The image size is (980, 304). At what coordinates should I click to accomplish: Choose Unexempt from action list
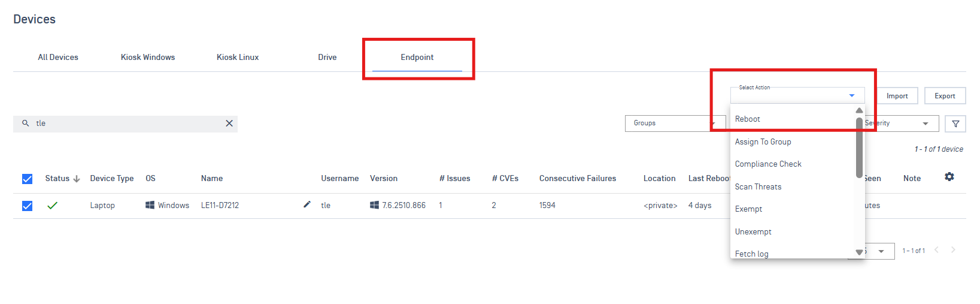click(x=793, y=232)
